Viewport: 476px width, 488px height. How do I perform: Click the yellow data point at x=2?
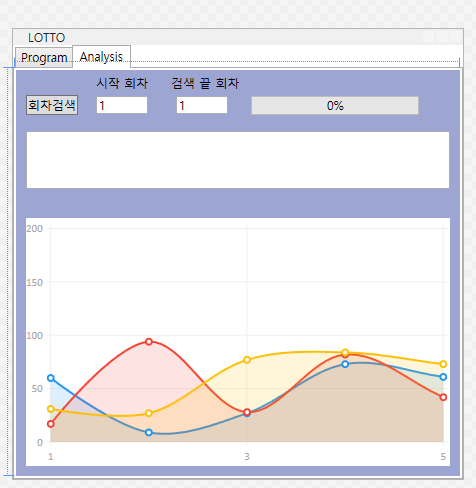[149, 413]
